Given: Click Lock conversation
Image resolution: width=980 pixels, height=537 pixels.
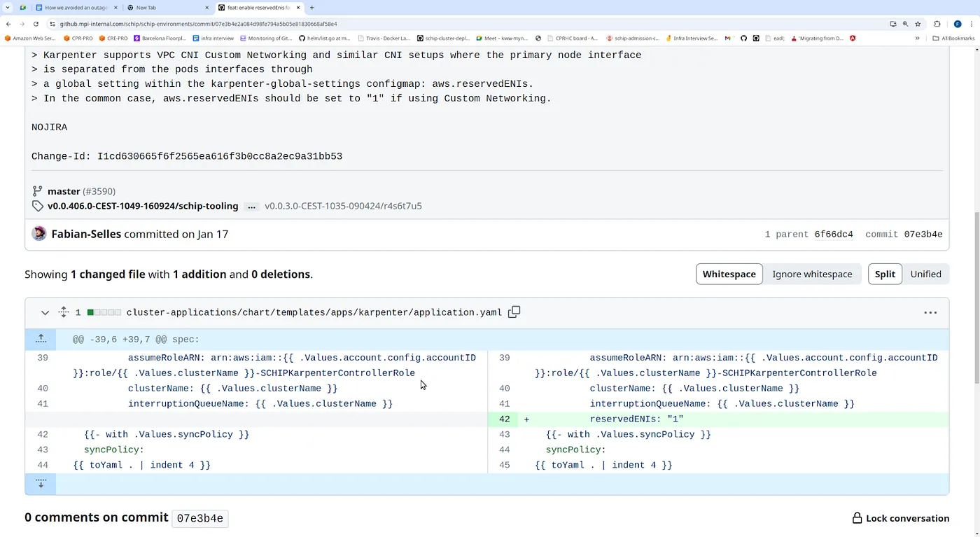Looking at the screenshot, I should click(x=900, y=518).
